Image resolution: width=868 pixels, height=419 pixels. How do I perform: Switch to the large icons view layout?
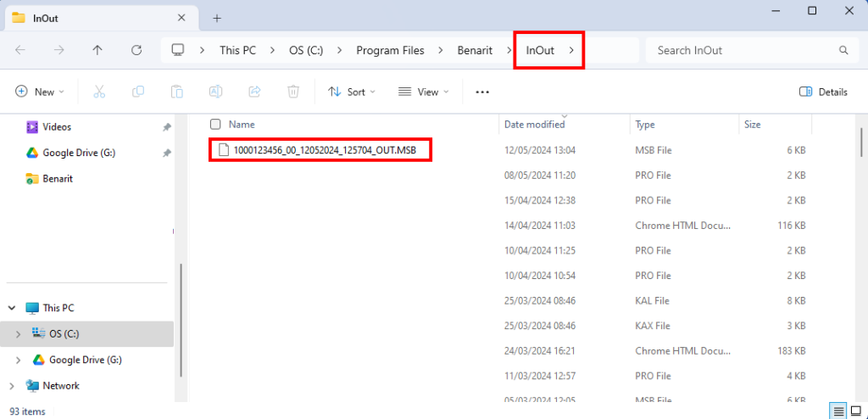click(857, 411)
